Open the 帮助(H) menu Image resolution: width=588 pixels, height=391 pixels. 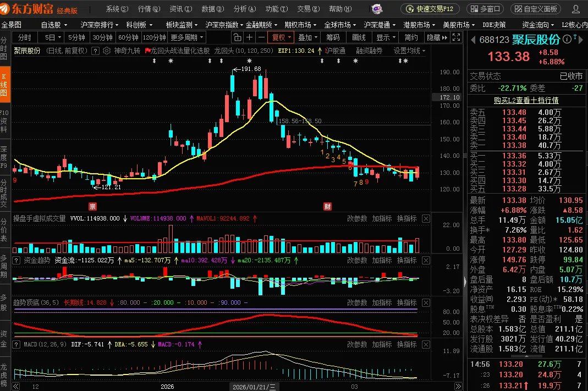(340, 9)
